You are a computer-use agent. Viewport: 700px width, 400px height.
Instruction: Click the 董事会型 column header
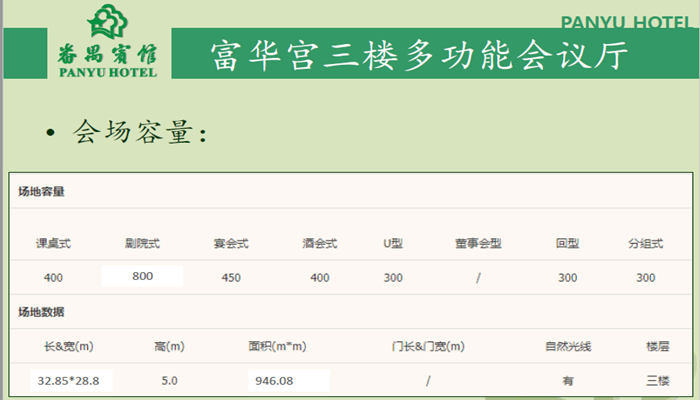[x=478, y=243]
